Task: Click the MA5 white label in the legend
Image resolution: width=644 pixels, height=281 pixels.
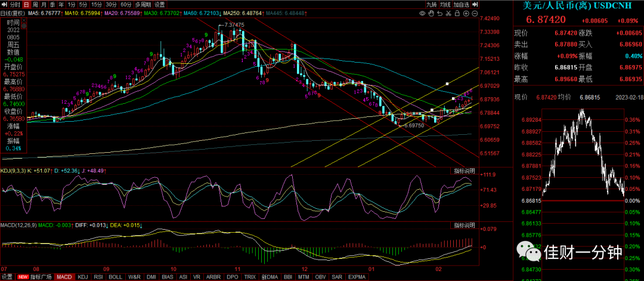Action: pyautogui.click(x=45, y=14)
